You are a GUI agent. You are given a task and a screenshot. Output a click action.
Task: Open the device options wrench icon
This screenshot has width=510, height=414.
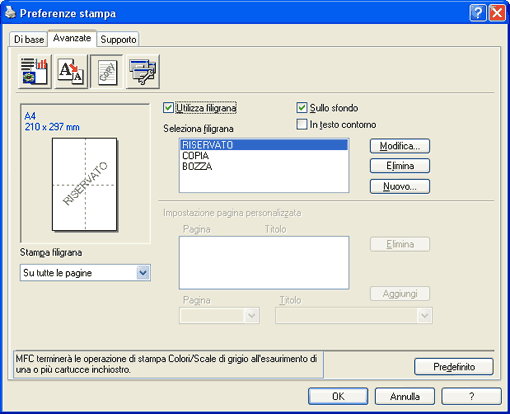[x=143, y=71]
